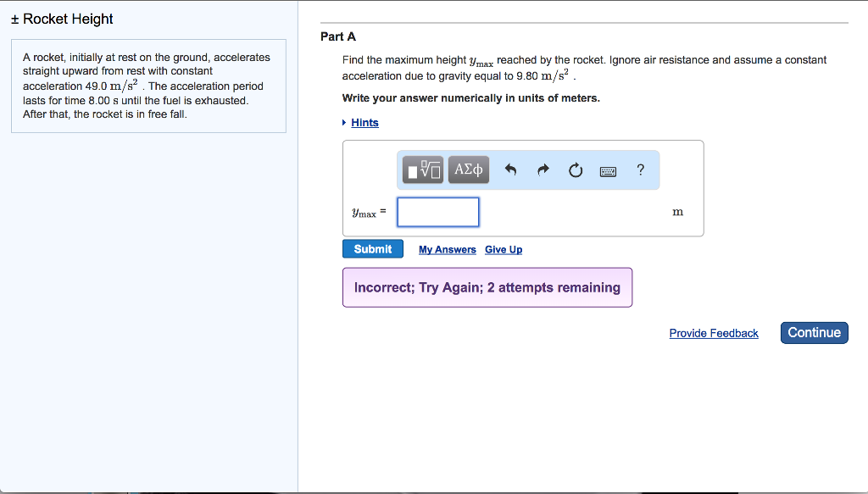This screenshot has height=494, width=868.
Task: Expand the Hints disclosure triangle
Action: tap(344, 123)
